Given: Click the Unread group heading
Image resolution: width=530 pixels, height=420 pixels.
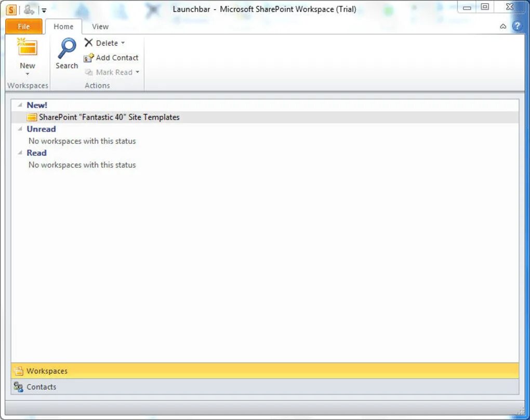Looking at the screenshot, I should pos(41,129).
